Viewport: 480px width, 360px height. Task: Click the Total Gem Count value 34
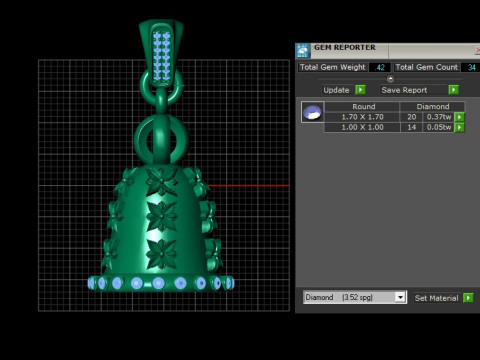pos(471,67)
